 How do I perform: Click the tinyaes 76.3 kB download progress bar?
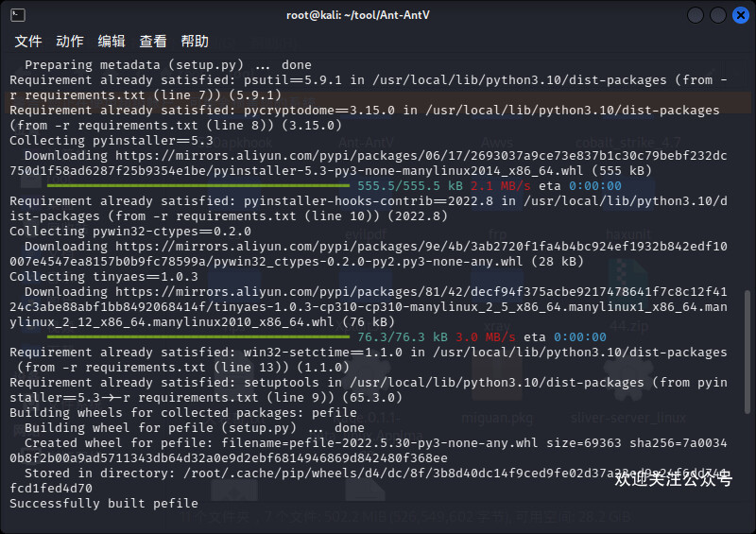(198, 336)
